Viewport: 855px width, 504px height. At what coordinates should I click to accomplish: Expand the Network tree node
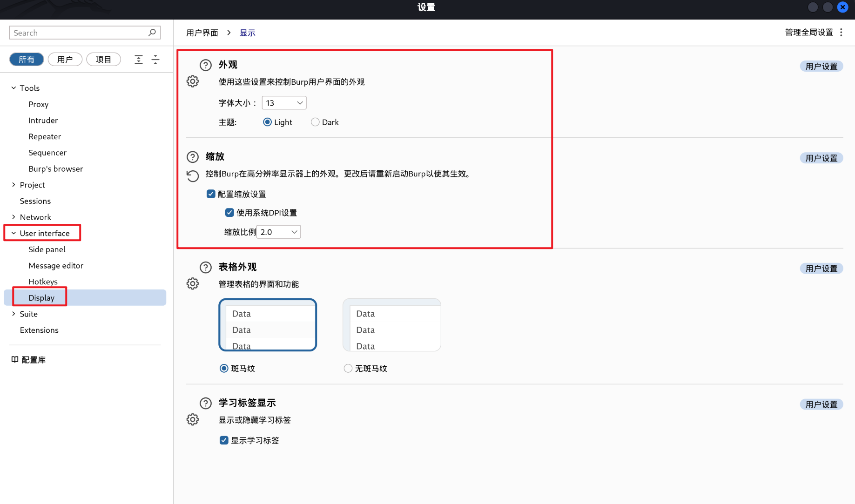[13, 217]
